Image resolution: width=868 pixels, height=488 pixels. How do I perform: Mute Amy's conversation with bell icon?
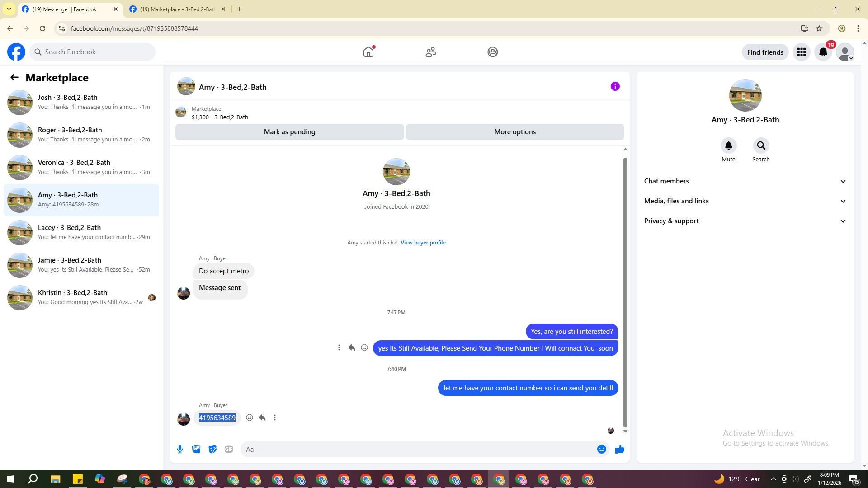tap(728, 146)
